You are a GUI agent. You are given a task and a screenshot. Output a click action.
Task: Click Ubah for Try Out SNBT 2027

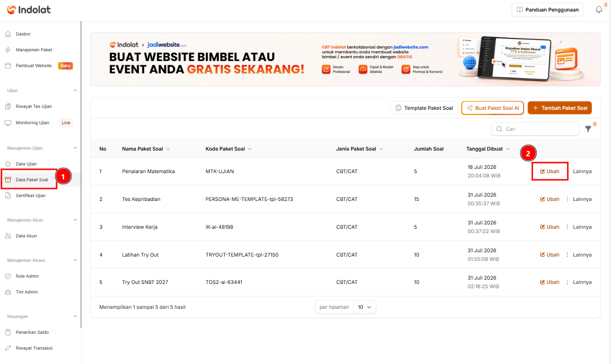click(x=550, y=282)
